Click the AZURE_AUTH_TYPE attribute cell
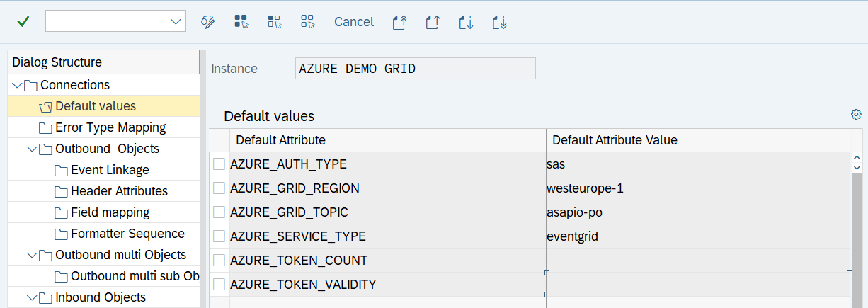 click(x=388, y=164)
